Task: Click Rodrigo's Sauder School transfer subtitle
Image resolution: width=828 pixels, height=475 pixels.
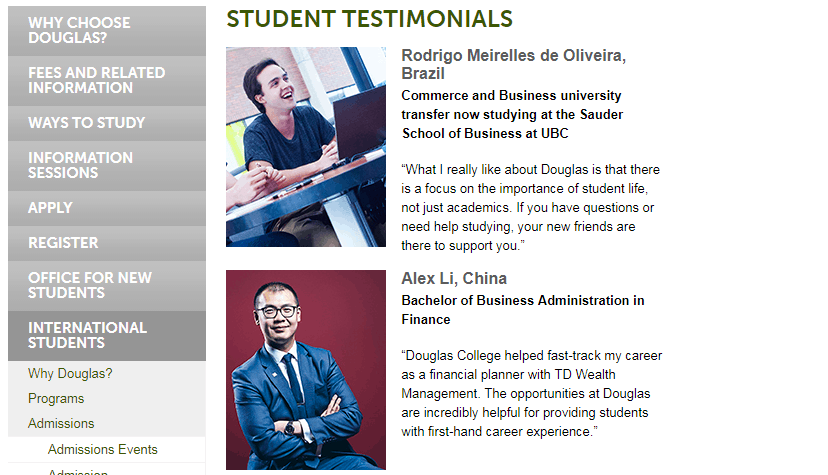Action: pyautogui.click(x=511, y=114)
